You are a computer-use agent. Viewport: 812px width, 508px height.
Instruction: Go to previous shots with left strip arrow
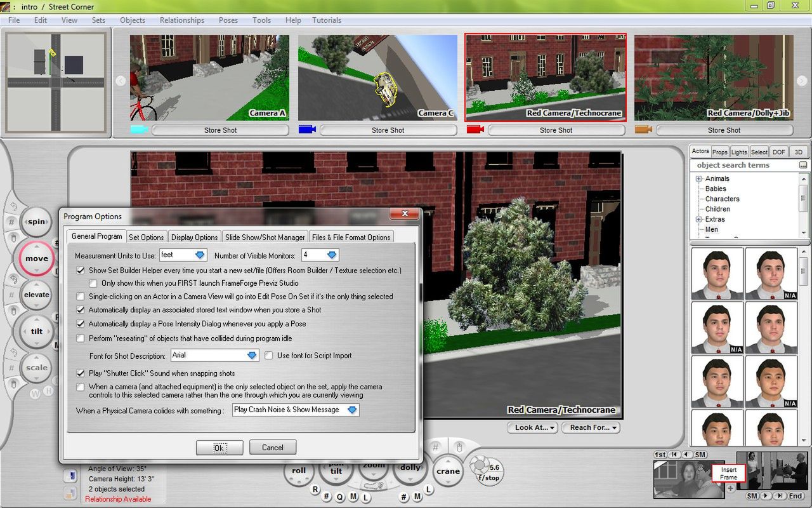click(121, 81)
